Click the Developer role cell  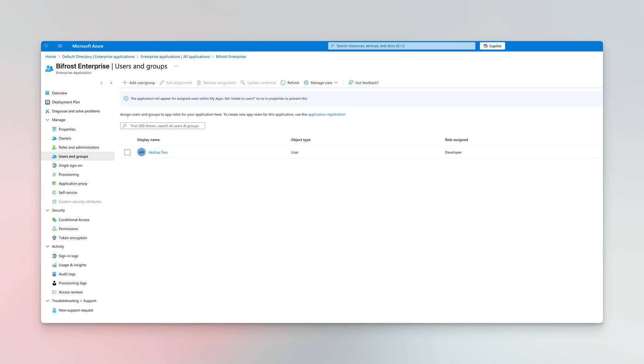tap(453, 152)
